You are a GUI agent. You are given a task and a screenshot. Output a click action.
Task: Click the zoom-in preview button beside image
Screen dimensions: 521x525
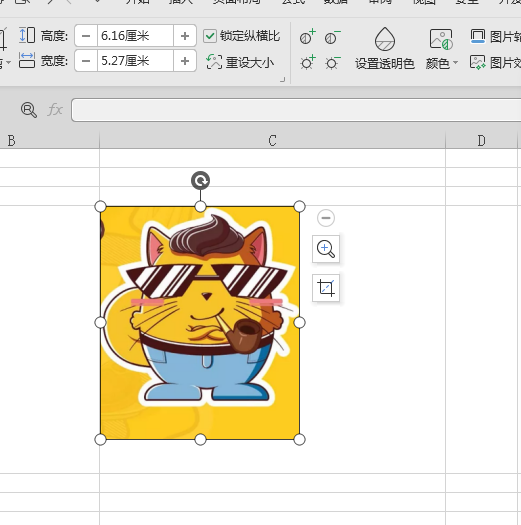tap(326, 249)
